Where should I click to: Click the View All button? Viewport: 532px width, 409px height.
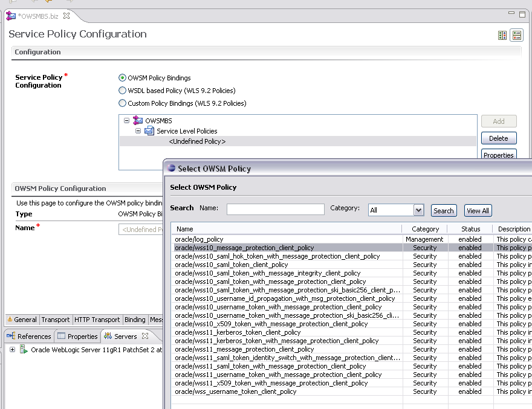tap(478, 211)
